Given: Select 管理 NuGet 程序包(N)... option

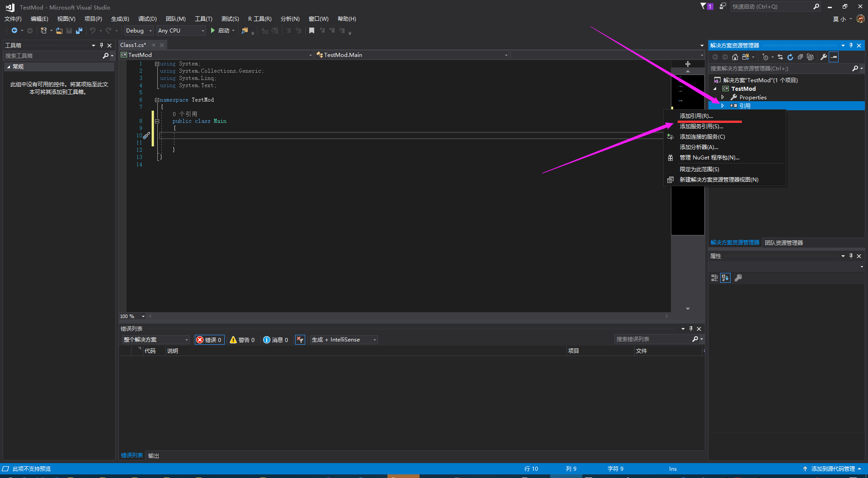Looking at the screenshot, I should pyautogui.click(x=709, y=157).
